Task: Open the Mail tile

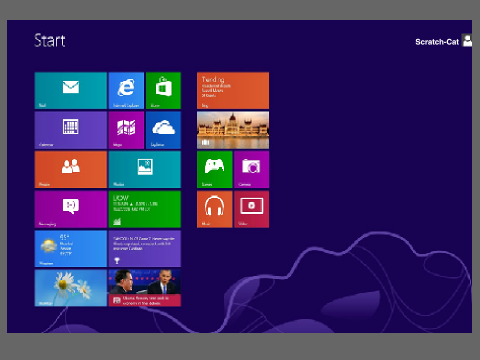Action: pos(71,91)
